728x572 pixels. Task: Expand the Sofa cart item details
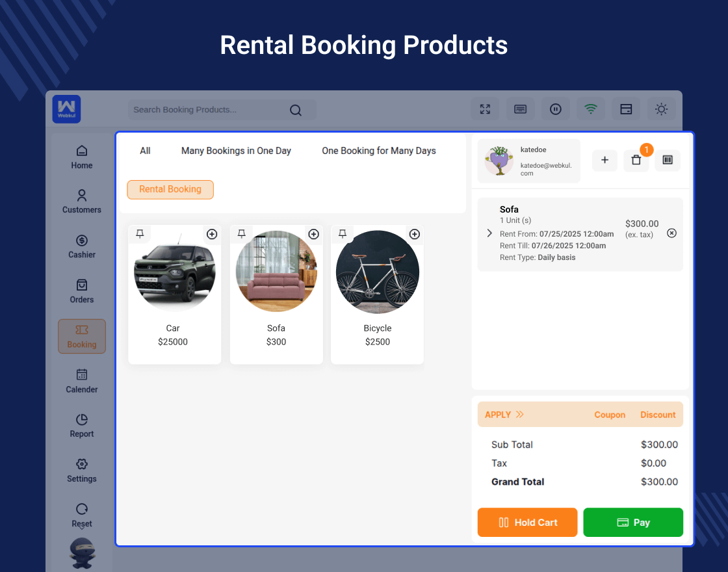(x=489, y=233)
